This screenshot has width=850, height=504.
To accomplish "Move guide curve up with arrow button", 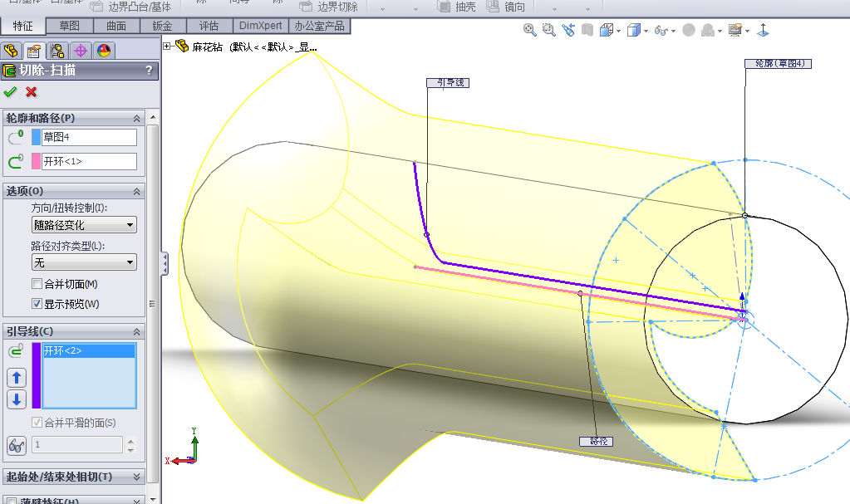I will pos(17,378).
